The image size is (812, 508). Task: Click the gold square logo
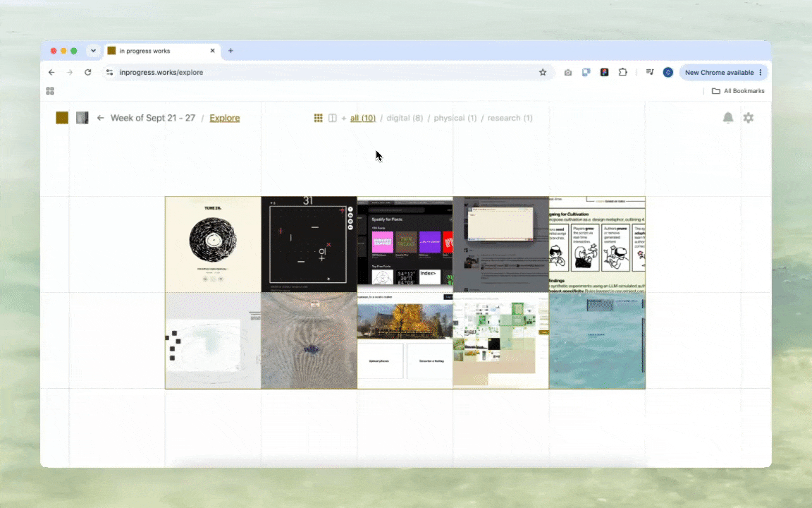pyautogui.click(x=62, y=119)
